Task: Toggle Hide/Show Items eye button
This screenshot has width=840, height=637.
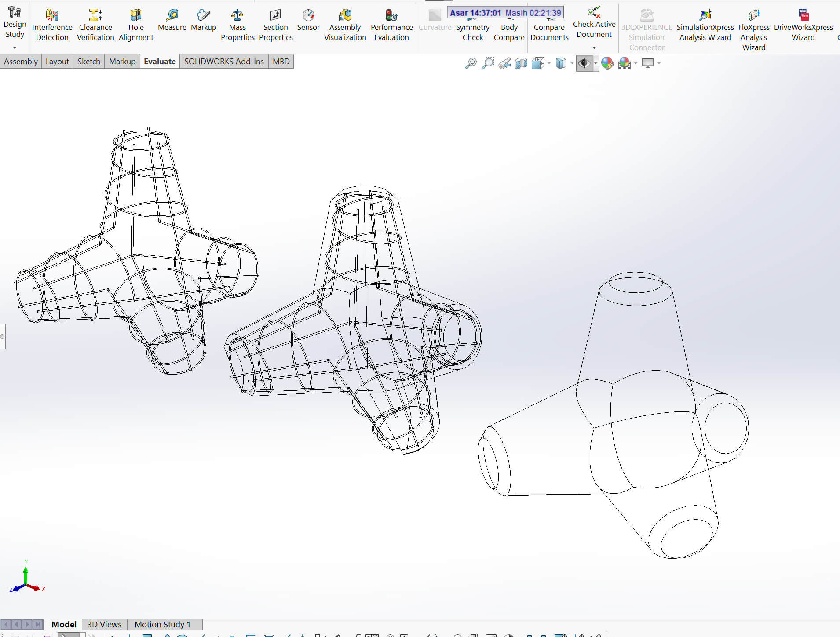Action: point(584,63)
